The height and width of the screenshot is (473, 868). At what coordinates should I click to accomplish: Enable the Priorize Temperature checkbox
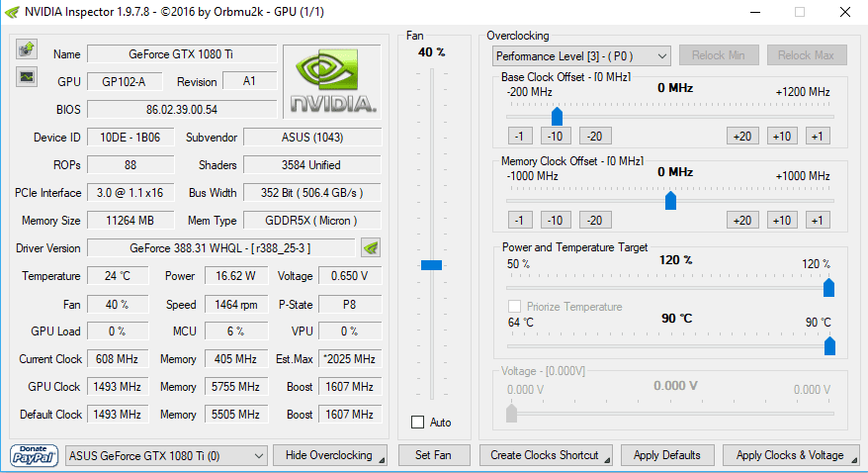click(514, 307)
